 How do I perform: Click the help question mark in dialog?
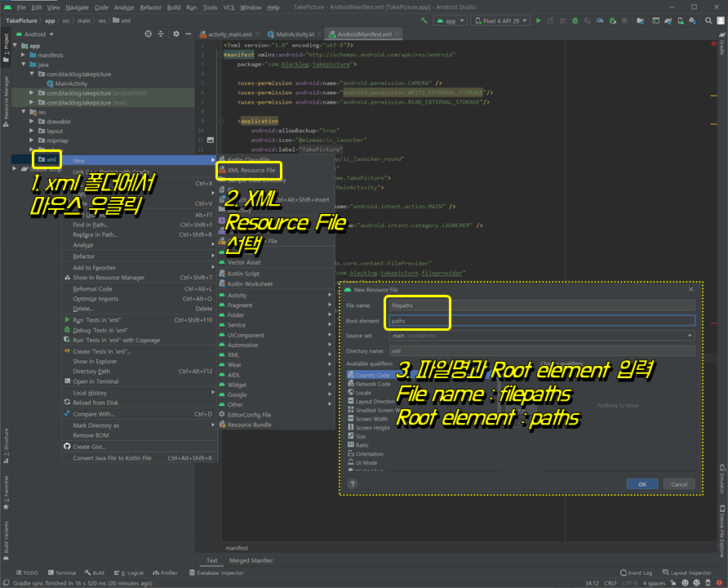pos(353,484)
